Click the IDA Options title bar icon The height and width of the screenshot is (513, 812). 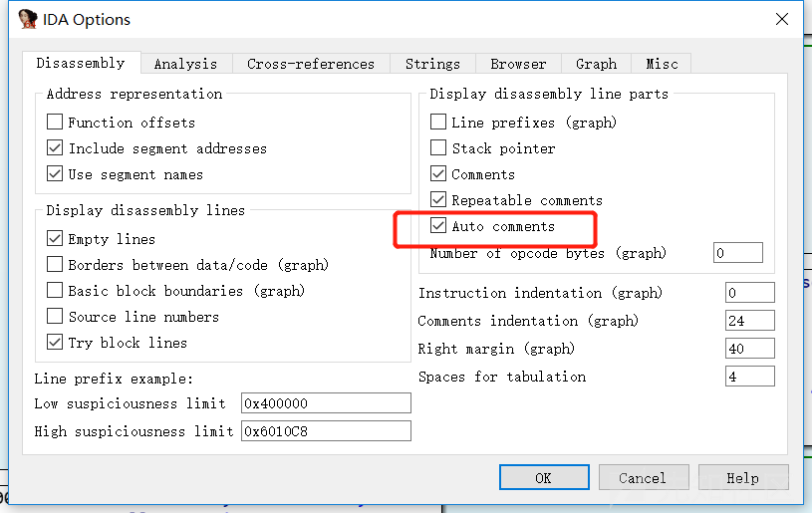29,19
